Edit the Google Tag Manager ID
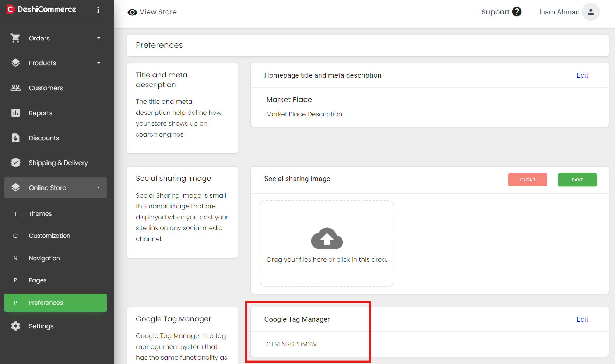Viewport: 615px width, 364px height. point(583,319)
